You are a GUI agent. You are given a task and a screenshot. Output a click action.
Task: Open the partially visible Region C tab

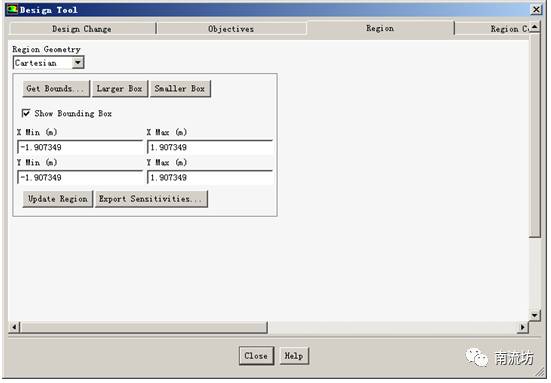[493, 28]
